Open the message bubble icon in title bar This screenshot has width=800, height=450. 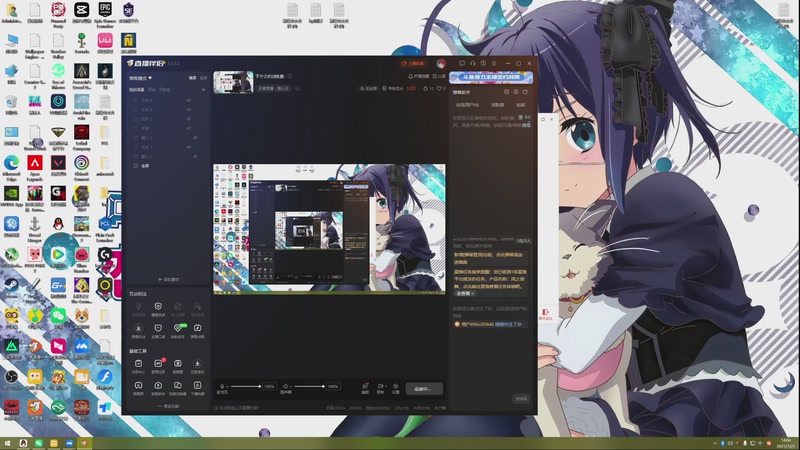pyautogui.click(x=462, y=63)
